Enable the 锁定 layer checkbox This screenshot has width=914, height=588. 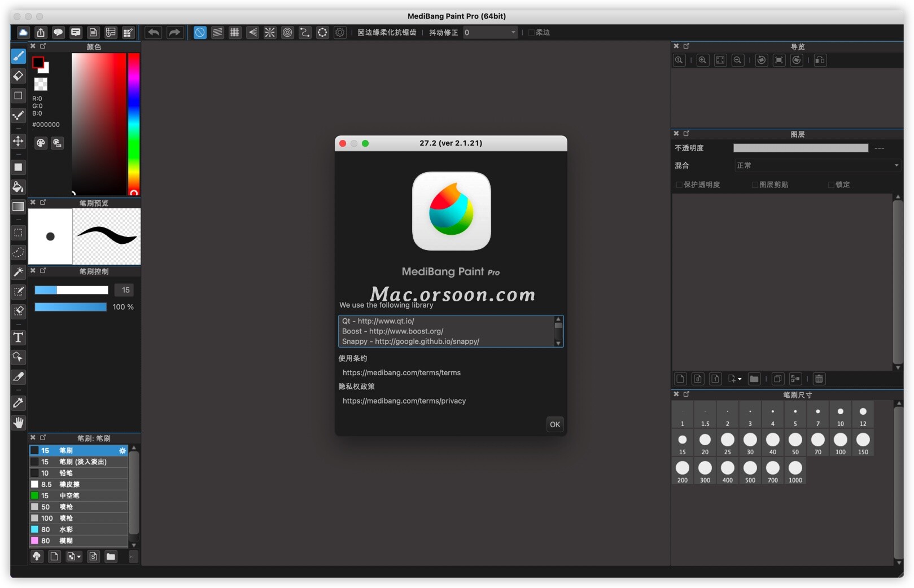(x=831, y=185)
